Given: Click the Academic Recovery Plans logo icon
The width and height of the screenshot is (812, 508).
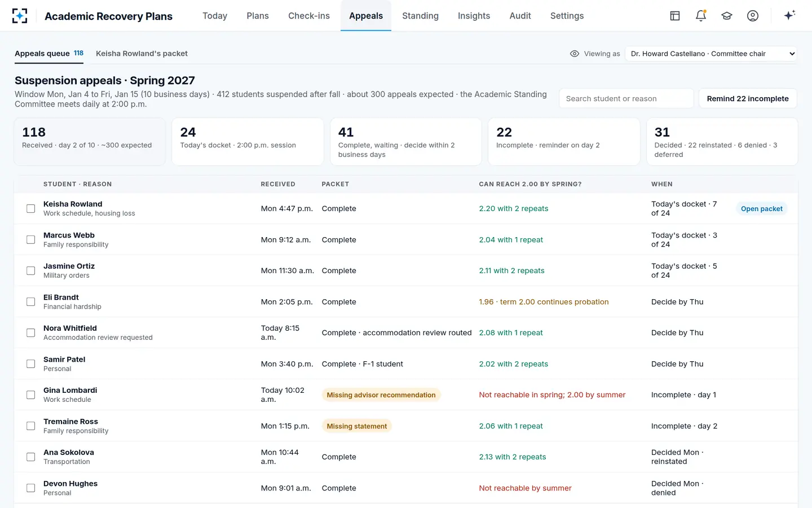Looking at the screenshot, I should [20, 16].
